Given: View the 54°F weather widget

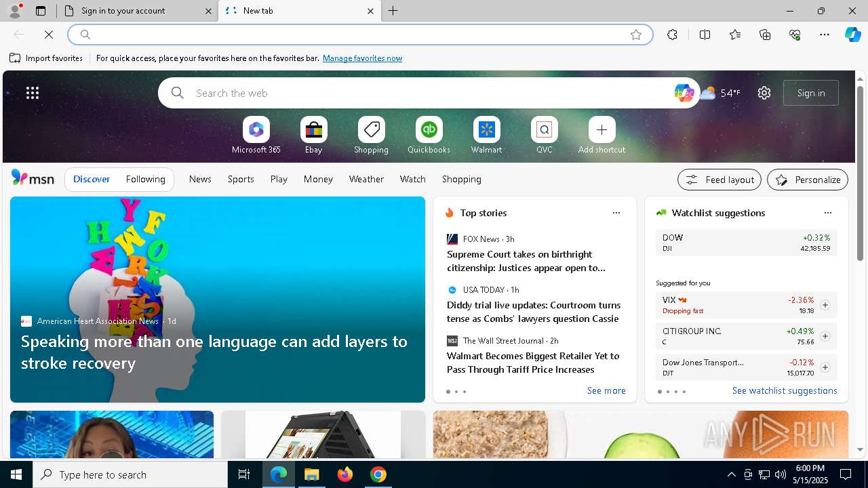Looking at the screenshot, I should pyautogui.click(x=720, y=93).
